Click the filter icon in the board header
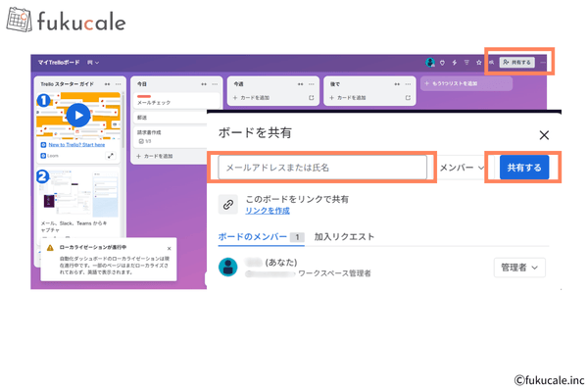 pyautogui.click(x=465, y=62)
